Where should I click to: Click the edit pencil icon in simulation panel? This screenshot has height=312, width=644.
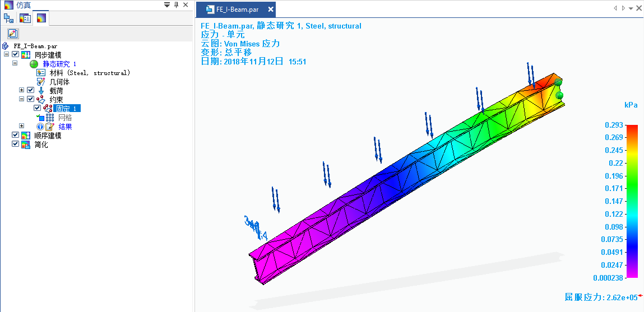[13, 34]
